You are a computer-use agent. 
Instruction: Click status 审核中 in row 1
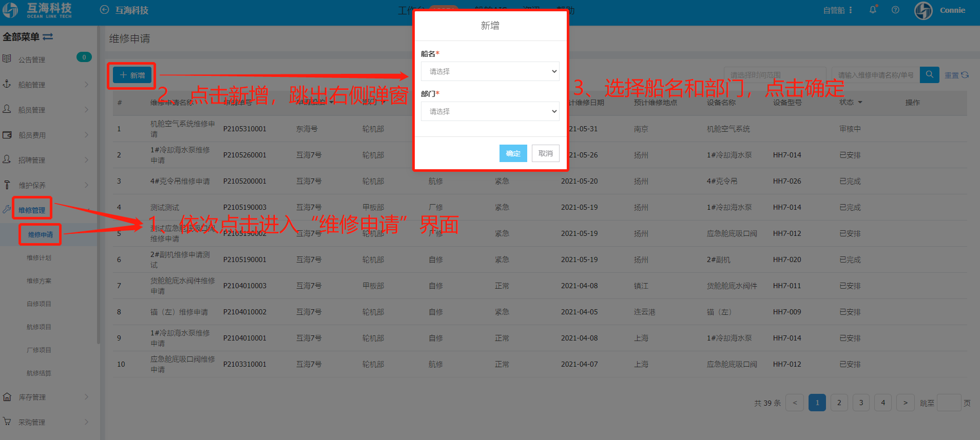pos(850,129)
